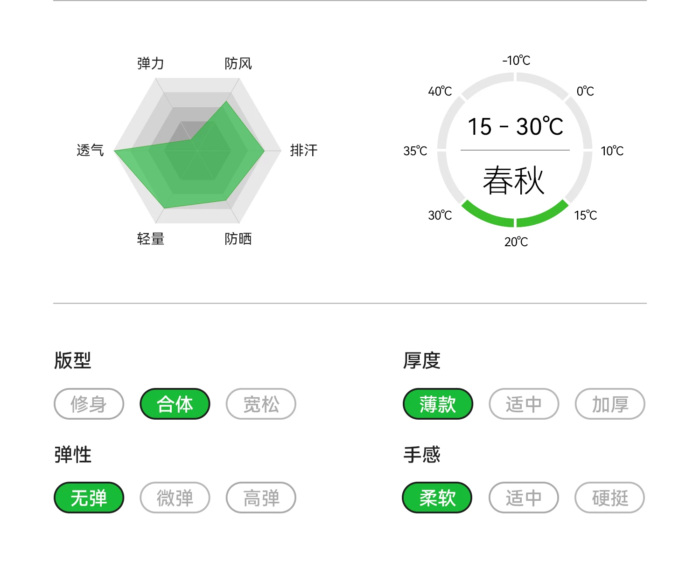Screen dimensions: 700x588
Task: Click the 春秋 season text
Action: point(514,181)
